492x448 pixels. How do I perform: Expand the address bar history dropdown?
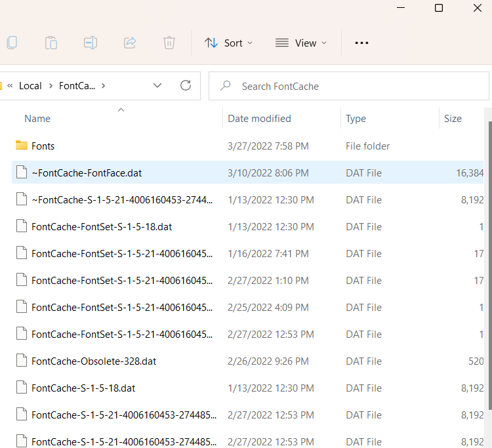coord(157,86)
